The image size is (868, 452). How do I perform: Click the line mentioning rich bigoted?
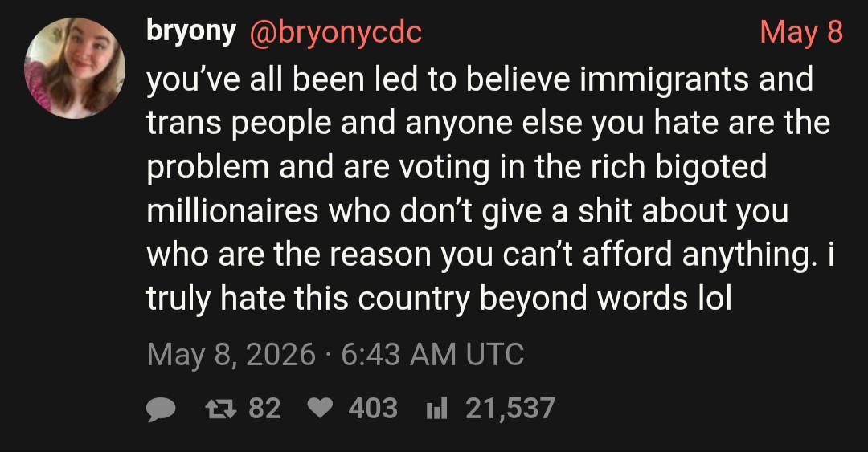457,168
